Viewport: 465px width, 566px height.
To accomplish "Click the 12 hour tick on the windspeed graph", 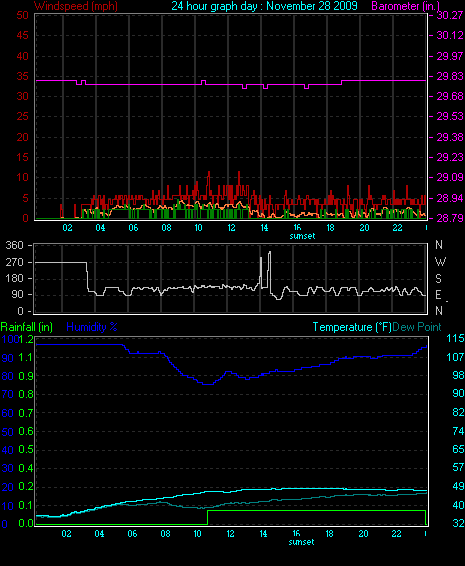I will coord(231,228).
